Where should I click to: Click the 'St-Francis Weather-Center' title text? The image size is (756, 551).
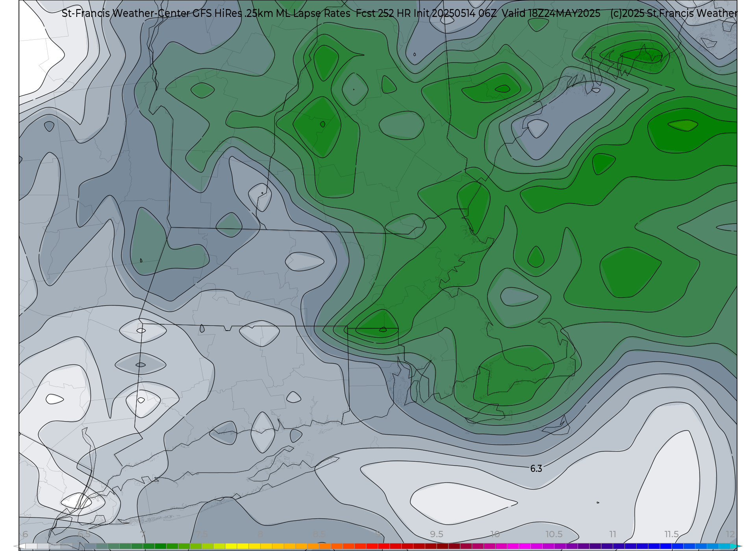[x=126, y=13]
